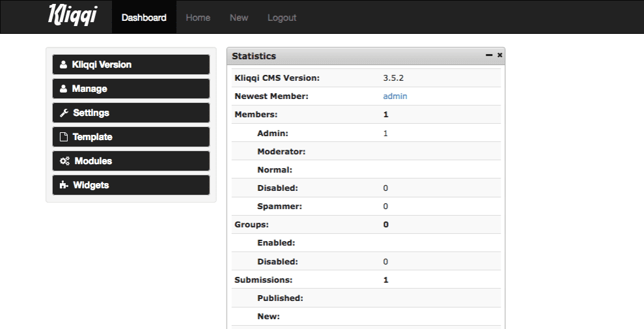Click the user icon beside Manage
The width and height of the screenshot is (644, 329).
point(63,89)
